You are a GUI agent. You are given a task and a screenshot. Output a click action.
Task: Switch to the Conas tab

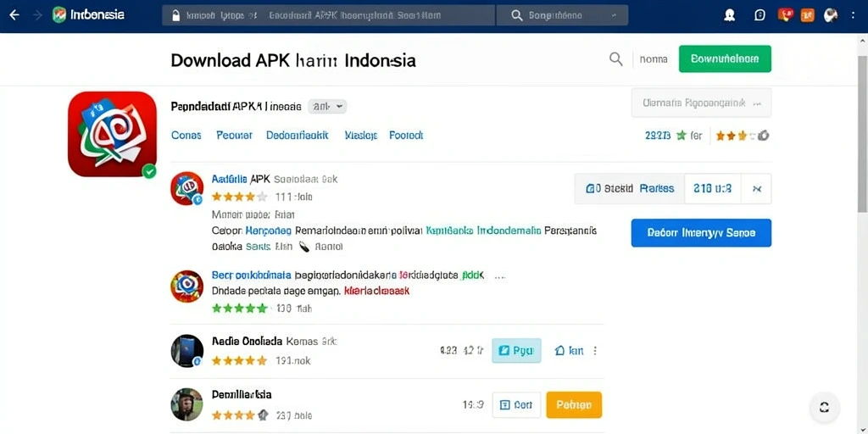click(x=186, y=135)
